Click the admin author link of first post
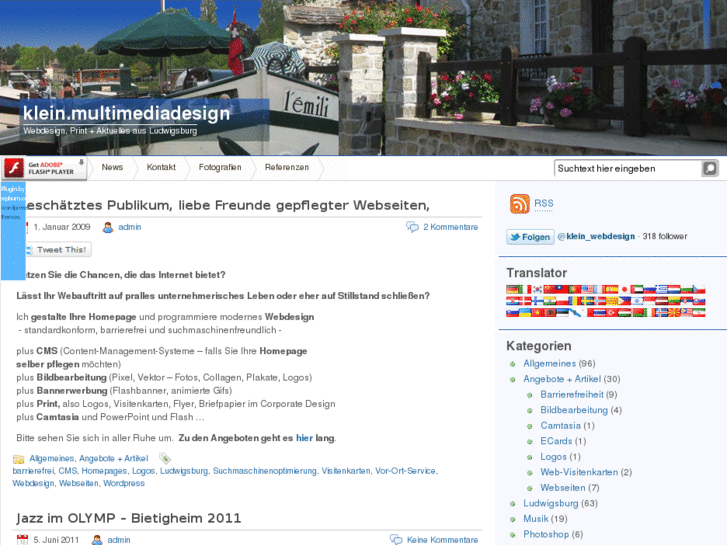This screenshot has height=545, width=727. point(129,227)
